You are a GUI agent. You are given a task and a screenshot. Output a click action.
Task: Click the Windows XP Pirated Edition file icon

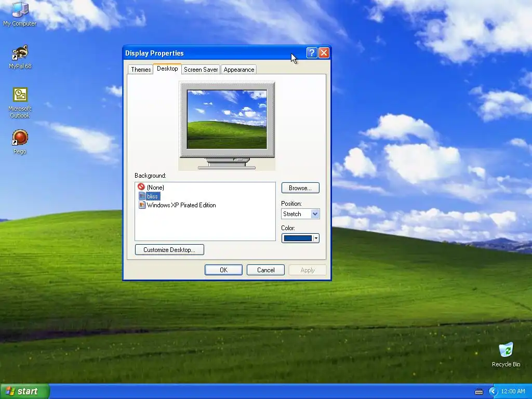(142, 205)
